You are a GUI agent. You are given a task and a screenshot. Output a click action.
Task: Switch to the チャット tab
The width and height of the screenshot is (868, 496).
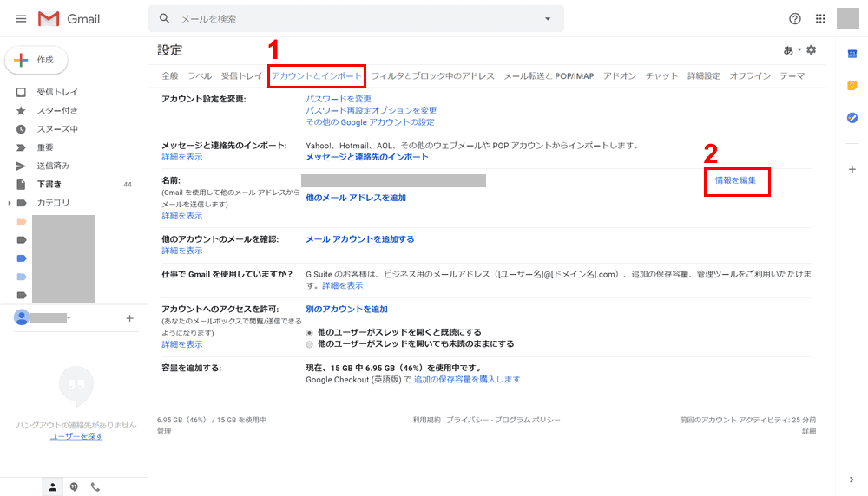point(661,75)
